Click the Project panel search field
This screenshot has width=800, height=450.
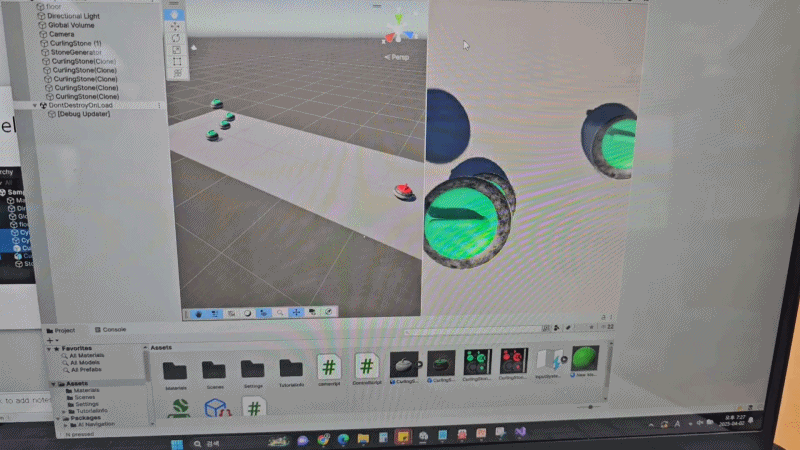click(472, 331)
